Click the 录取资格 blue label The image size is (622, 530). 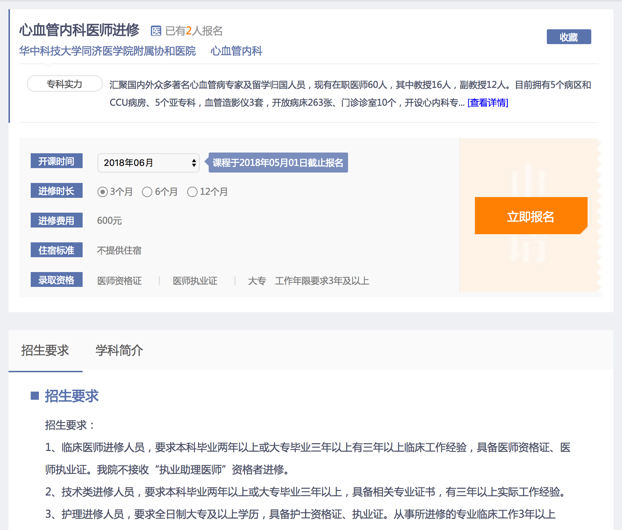pyautogui.click(x=56, y=280)
